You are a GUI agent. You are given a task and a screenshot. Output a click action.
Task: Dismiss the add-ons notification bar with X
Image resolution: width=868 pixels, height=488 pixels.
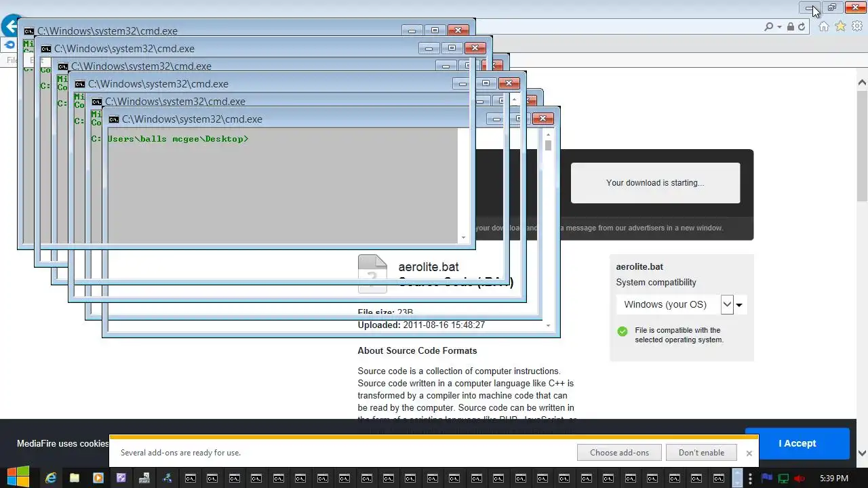pos(749,453)
